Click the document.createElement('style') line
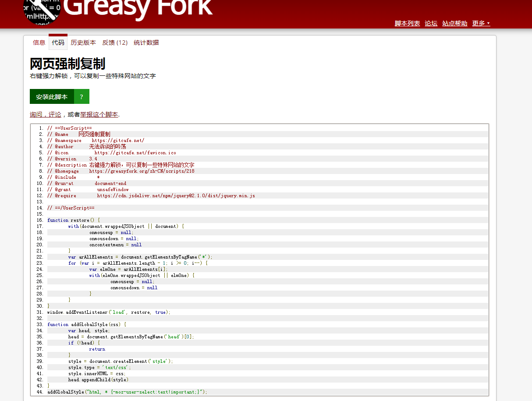Image resolution: width=532 pixels, height=401 pixels. point(121,361)
